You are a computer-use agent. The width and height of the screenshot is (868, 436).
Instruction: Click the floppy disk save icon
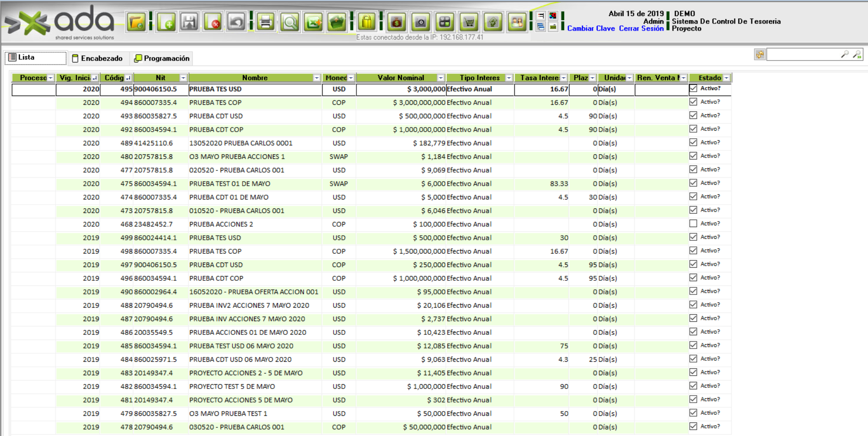coord(189,22)
